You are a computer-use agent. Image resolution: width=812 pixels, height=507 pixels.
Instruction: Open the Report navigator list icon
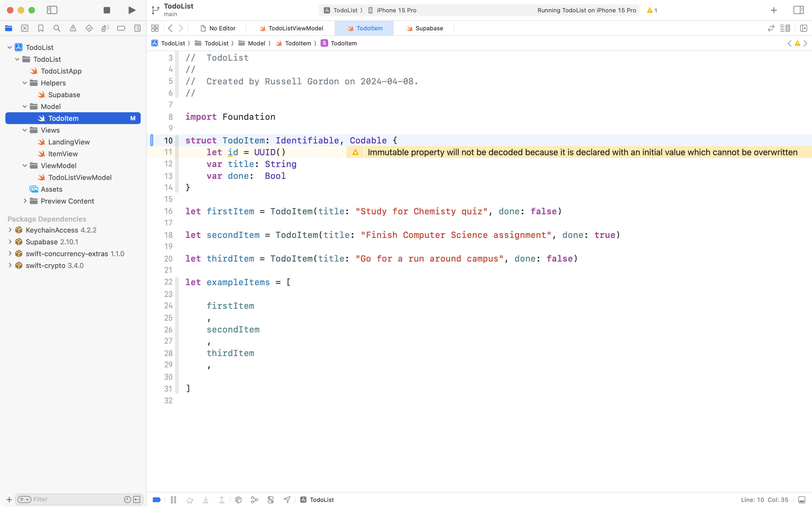[x=137, y=28]
